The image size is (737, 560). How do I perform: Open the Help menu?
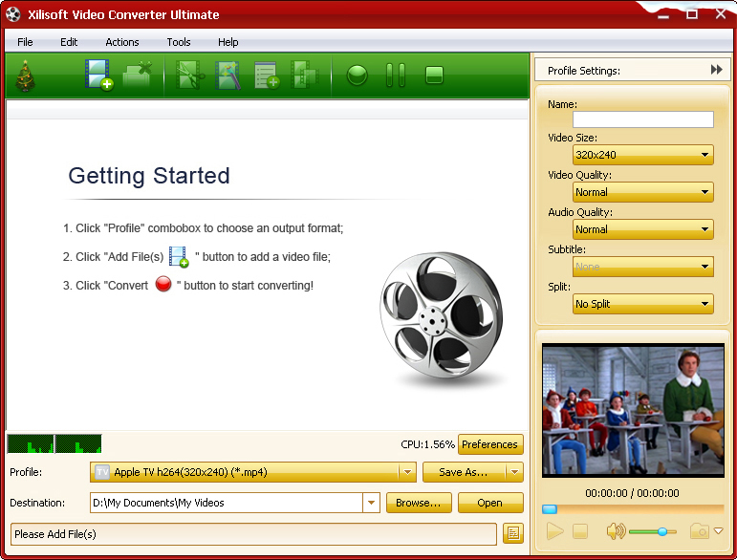point(228,42)
